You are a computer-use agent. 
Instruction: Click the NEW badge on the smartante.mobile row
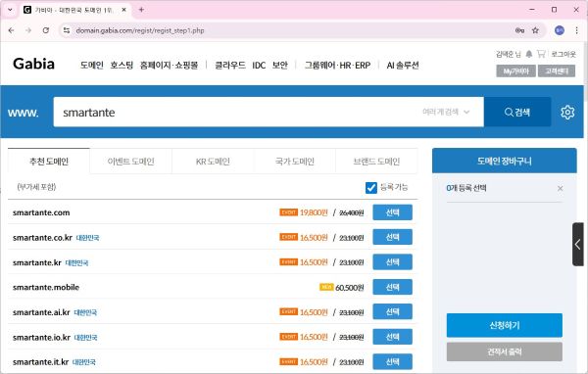(x=326, y=287)
